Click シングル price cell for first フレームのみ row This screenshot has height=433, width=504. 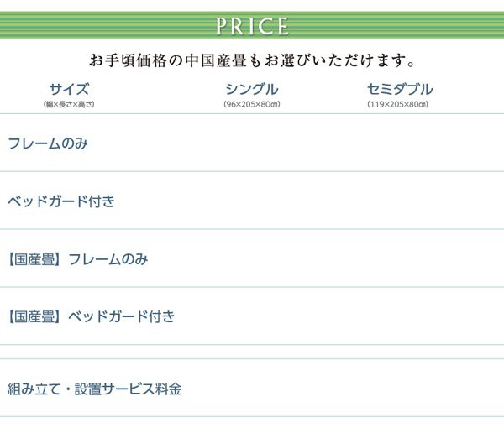click(x=251, y=143)
